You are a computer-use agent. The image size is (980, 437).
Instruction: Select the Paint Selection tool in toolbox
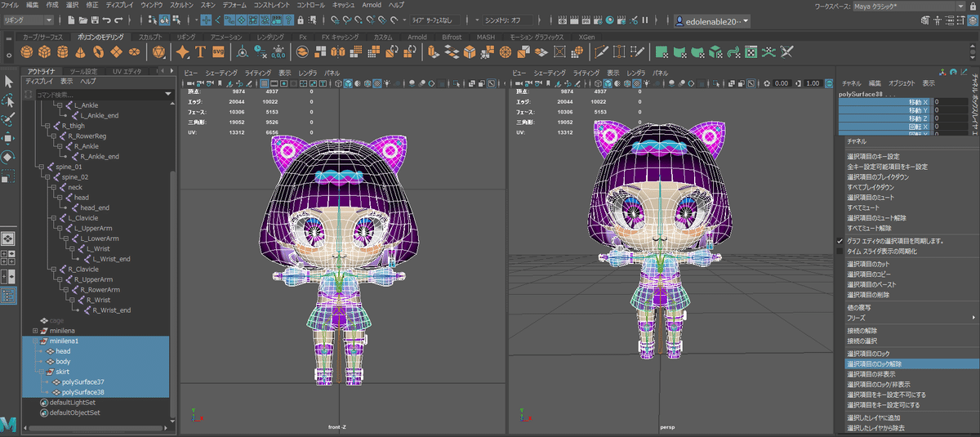point(8,119)
